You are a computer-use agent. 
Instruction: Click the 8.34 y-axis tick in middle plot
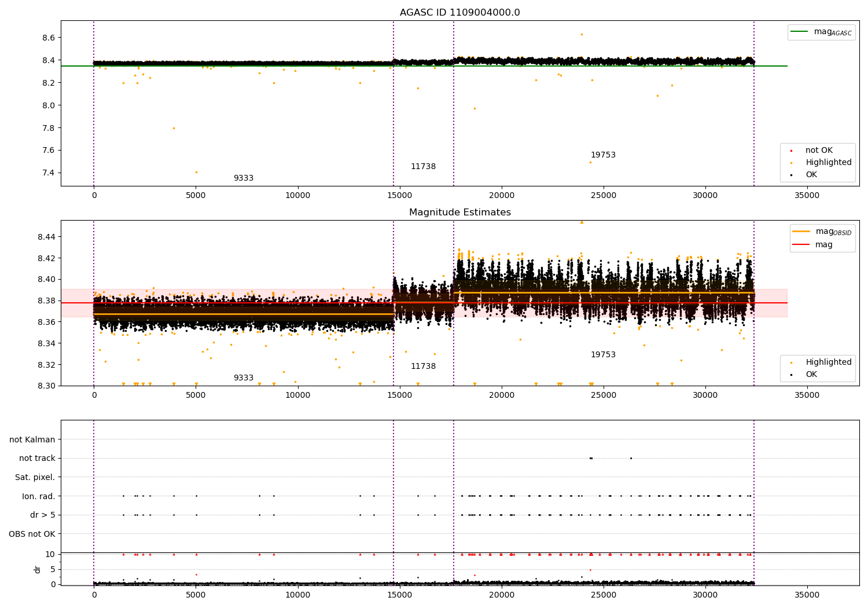click(46, 343)
